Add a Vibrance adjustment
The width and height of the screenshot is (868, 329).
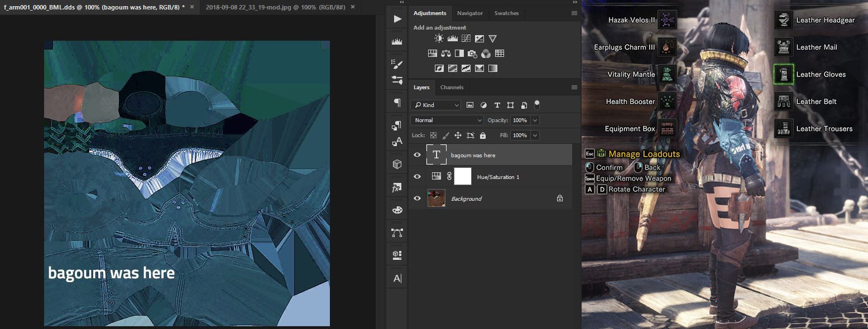(492, 38)
